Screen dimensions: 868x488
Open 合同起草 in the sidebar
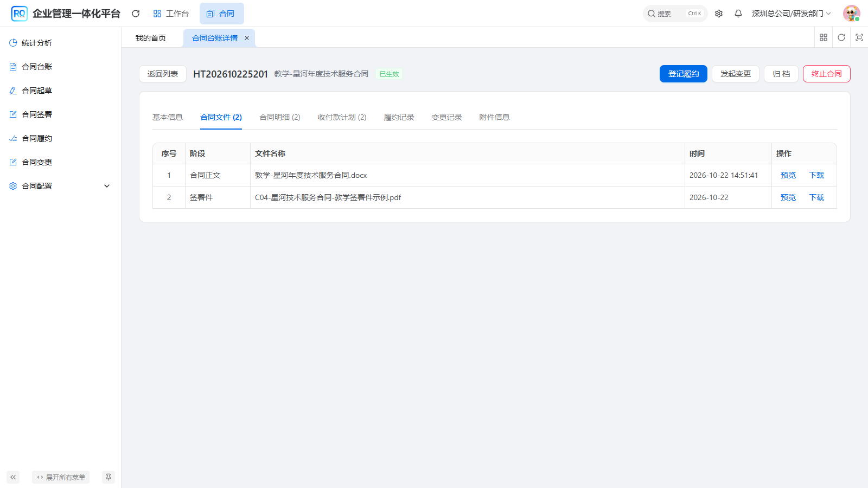60,91
